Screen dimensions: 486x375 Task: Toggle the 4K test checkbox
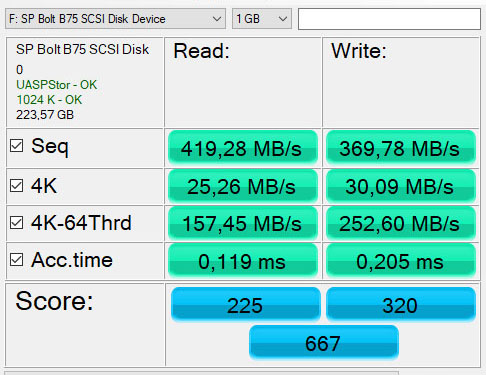tap(16, 186)
